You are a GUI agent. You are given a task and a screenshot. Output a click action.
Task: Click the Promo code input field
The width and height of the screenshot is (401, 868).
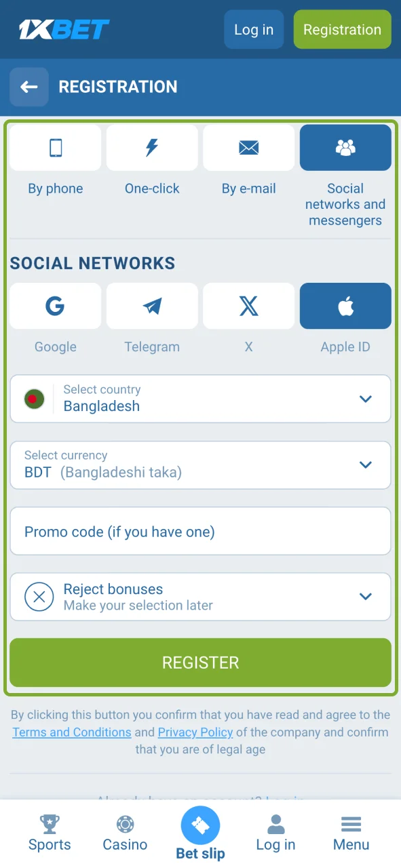(201, 531)
